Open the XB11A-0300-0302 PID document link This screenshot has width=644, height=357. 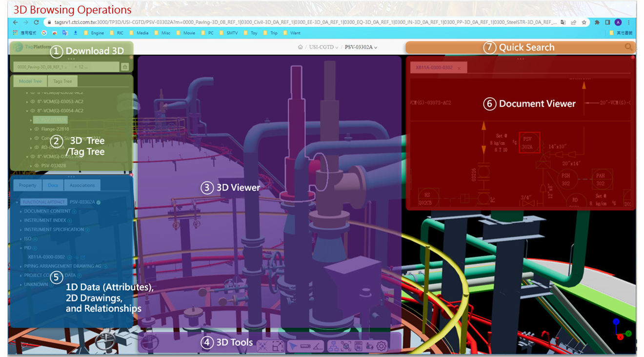pos(46,257)
